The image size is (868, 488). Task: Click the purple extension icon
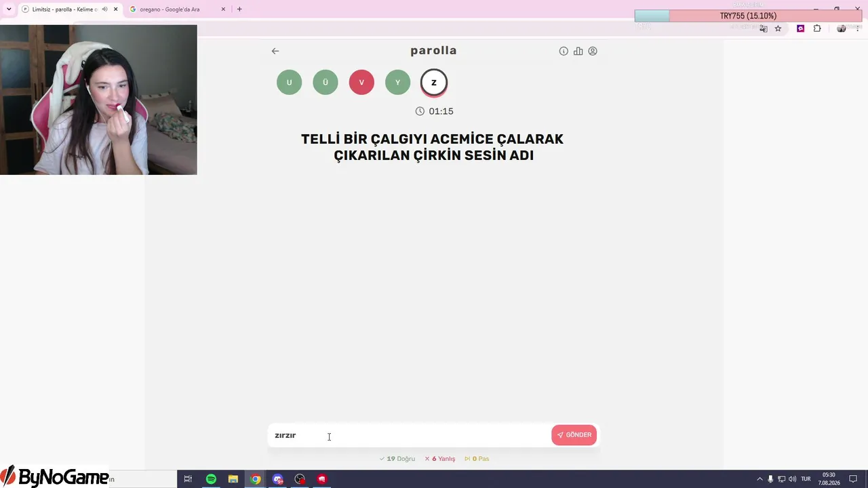tap(800, 28)
